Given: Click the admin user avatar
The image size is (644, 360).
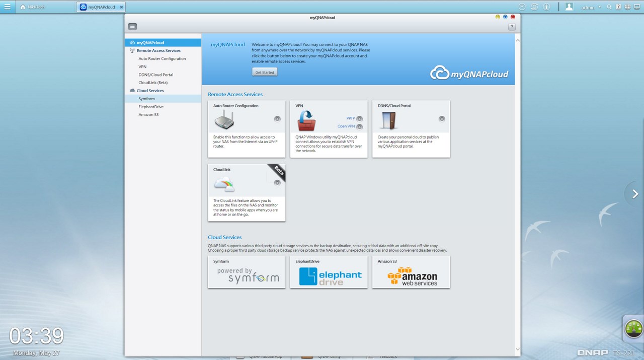Looking at the screenshot, I should point(569,7).
